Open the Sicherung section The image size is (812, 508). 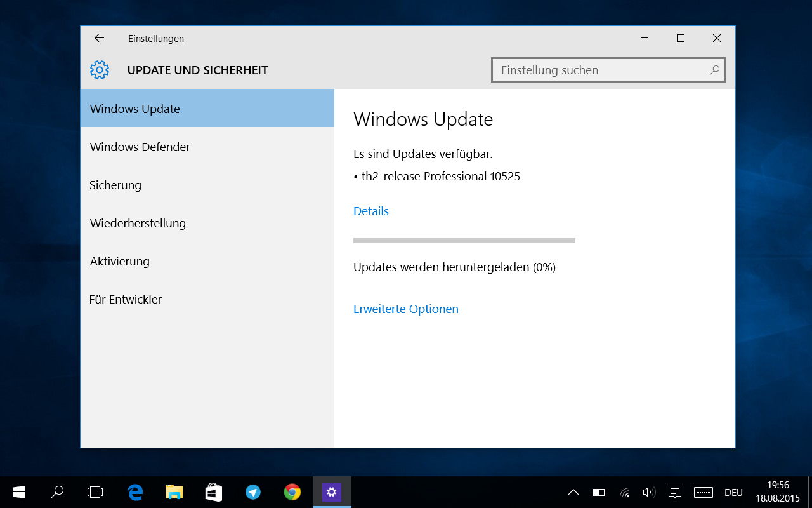tap(207, 185)
